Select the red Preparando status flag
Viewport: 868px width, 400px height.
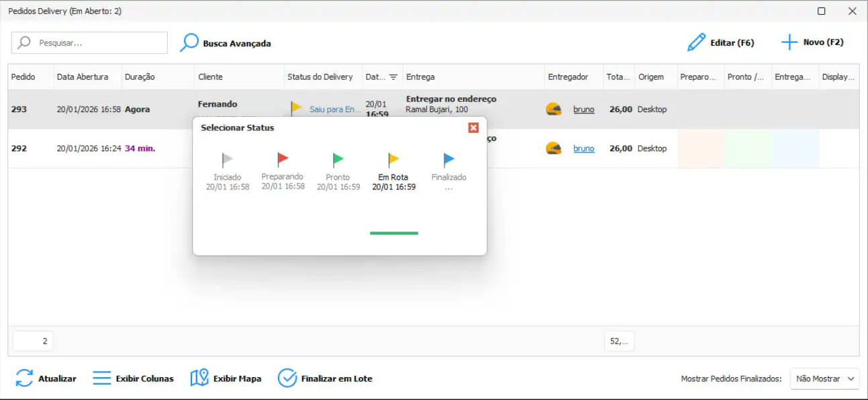tap(283, 160)
